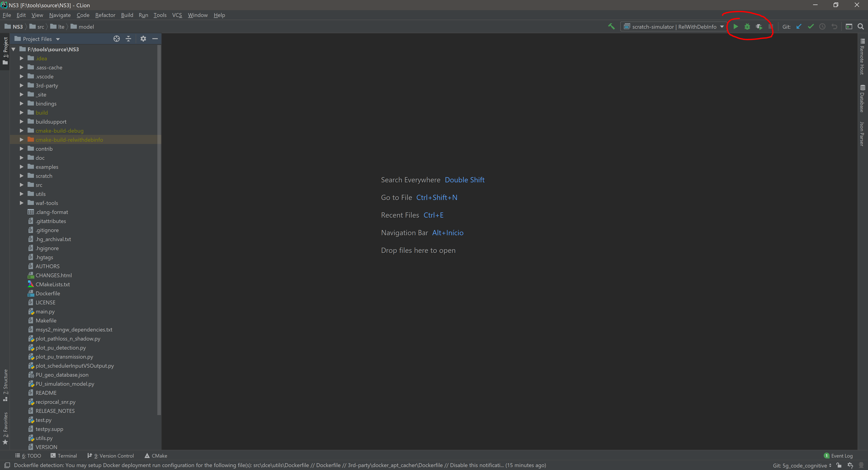Open the VCS menu
The height and width of the screenshot is (470, 868).
(177, 15)
